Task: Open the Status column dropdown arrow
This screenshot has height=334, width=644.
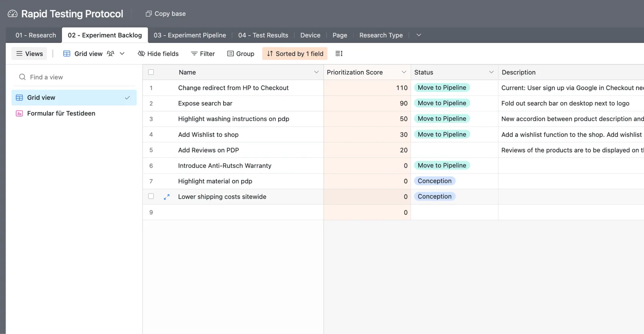Action: [x=491, y=72]
